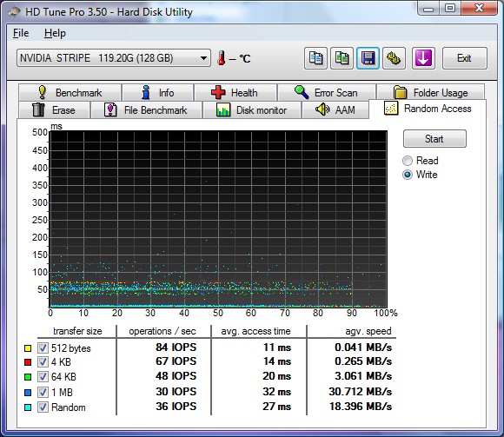Open the File Benchmark tab

point(146,109)
